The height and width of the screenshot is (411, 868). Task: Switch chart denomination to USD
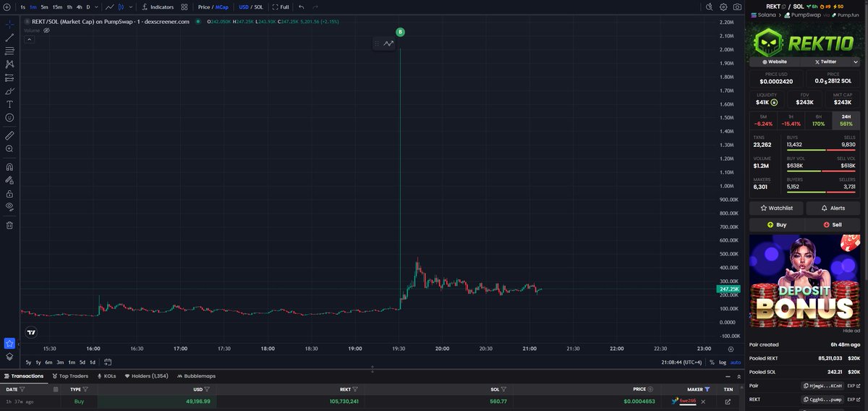(x=244, y=7)
